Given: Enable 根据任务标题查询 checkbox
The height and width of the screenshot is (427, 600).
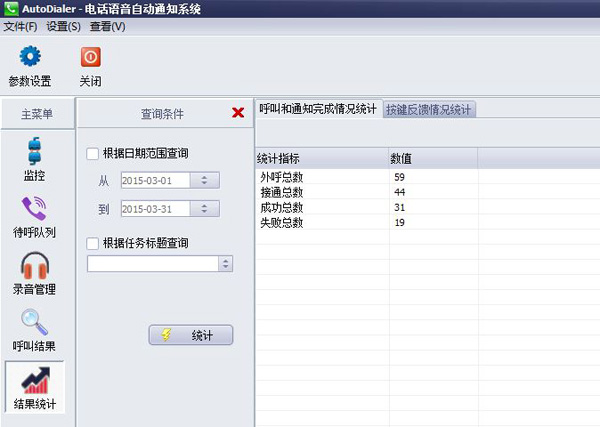Looking at the screenshot, I should coord(94,243).
